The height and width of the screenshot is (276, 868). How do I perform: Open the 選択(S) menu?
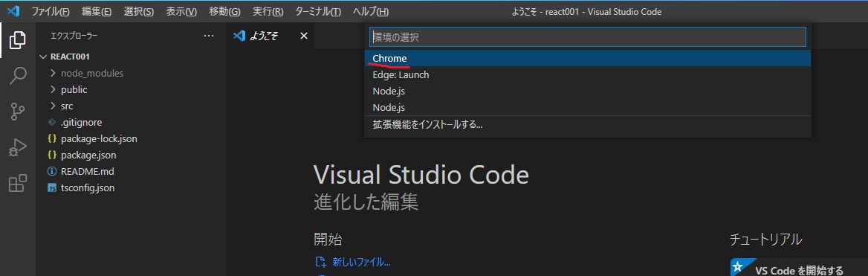(139, 12)
